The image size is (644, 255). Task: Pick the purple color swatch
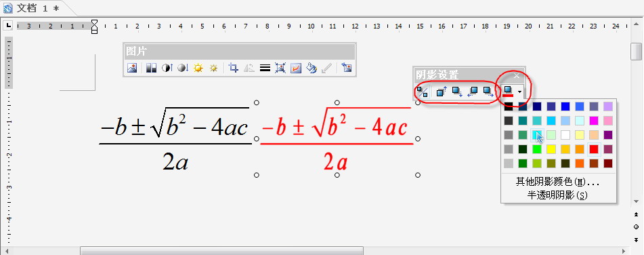pos(608,135)
